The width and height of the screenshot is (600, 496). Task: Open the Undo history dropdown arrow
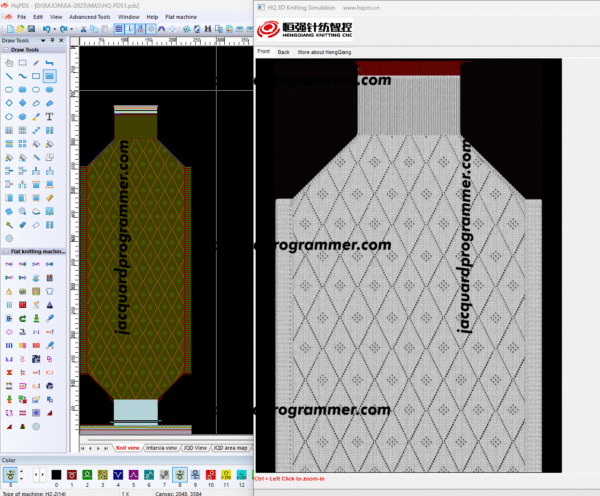point(56,30)
